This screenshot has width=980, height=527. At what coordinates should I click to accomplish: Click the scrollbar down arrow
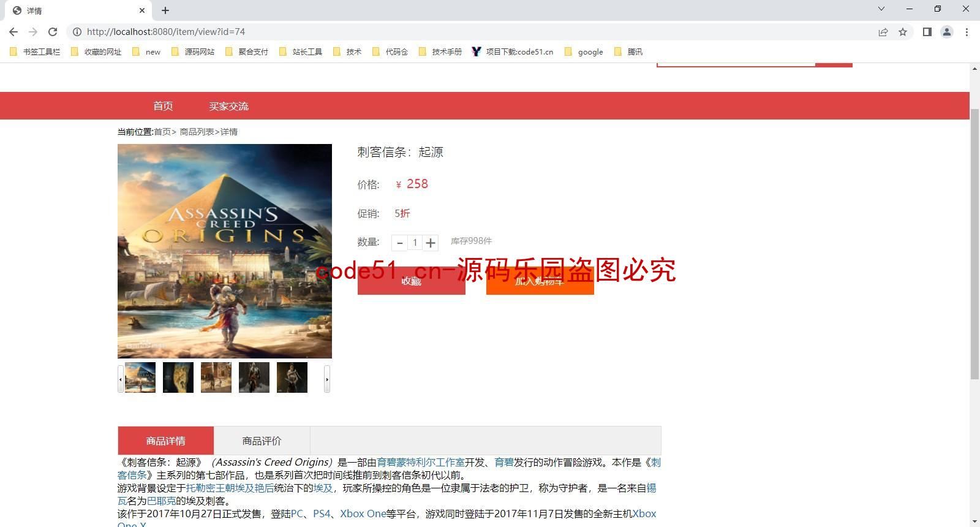(974, 522)
